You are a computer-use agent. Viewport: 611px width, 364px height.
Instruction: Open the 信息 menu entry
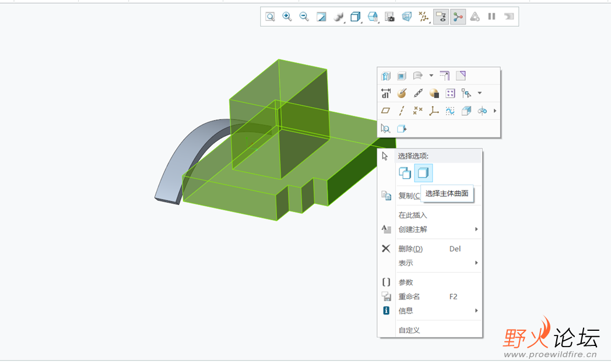[406, 310]
